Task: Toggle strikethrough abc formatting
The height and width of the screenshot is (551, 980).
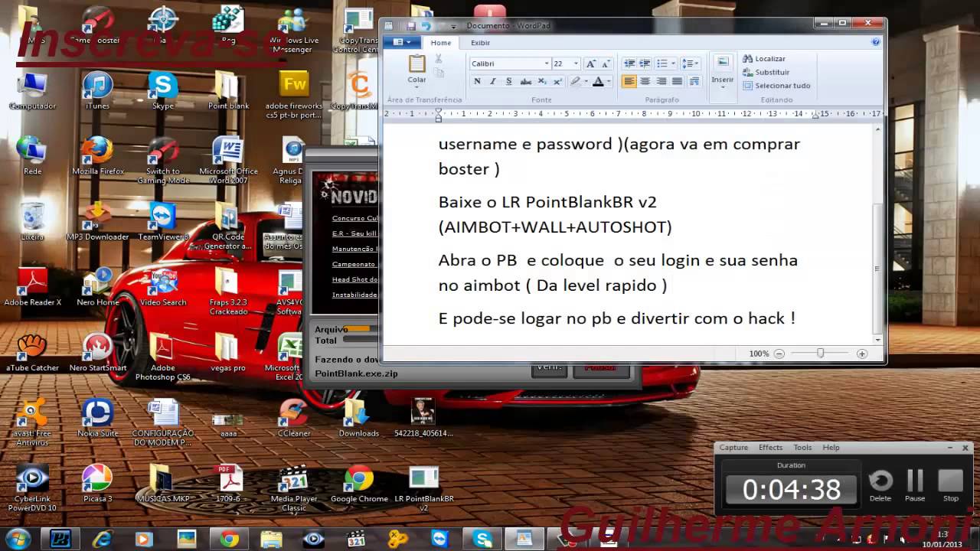Action: tap(525, 81)
